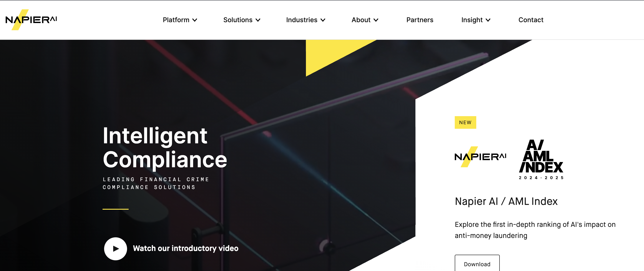Click the Napier AI logo in promo card
The width and height of the screenshot is (644, 271).
pos(480,157)
